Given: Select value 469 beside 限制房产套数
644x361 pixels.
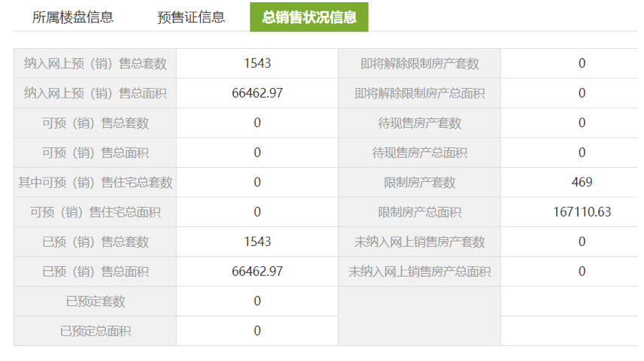Looking at the screenshot, I should (582, 182).
